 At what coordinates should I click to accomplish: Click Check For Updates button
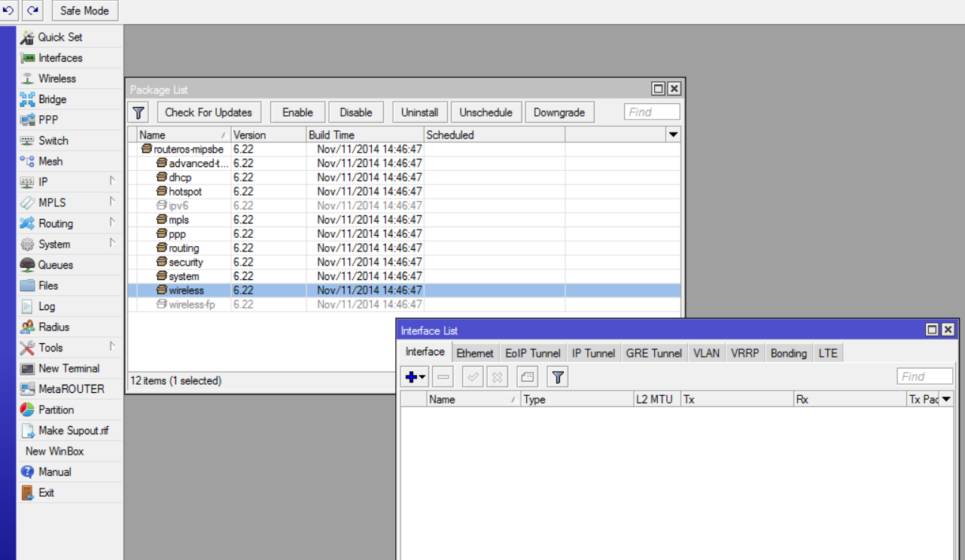pos(209,112)
